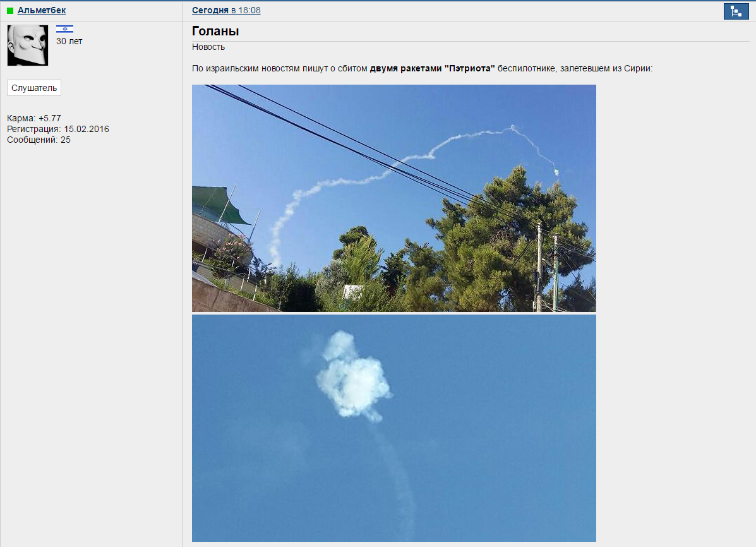
Task: Open the thread tree icon button
Action: tap(736, 11)
